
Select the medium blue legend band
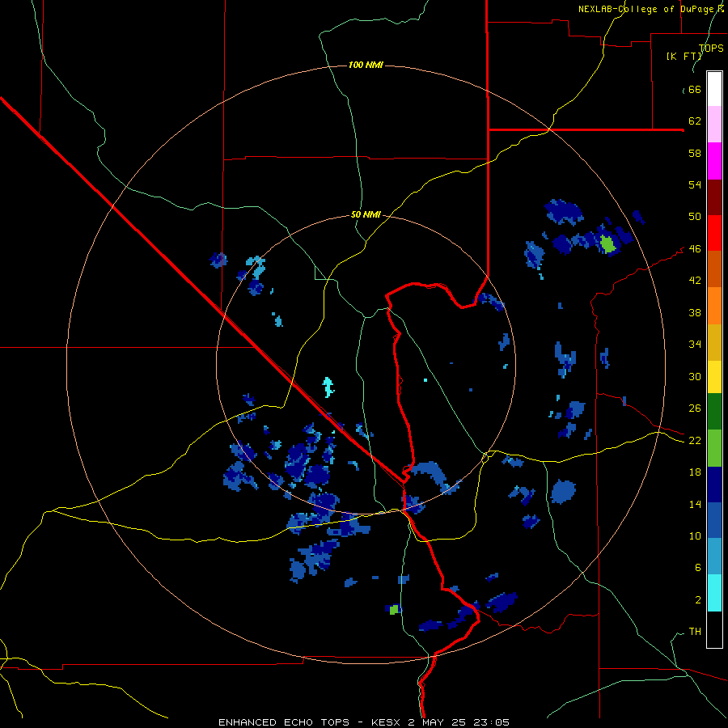714,520
